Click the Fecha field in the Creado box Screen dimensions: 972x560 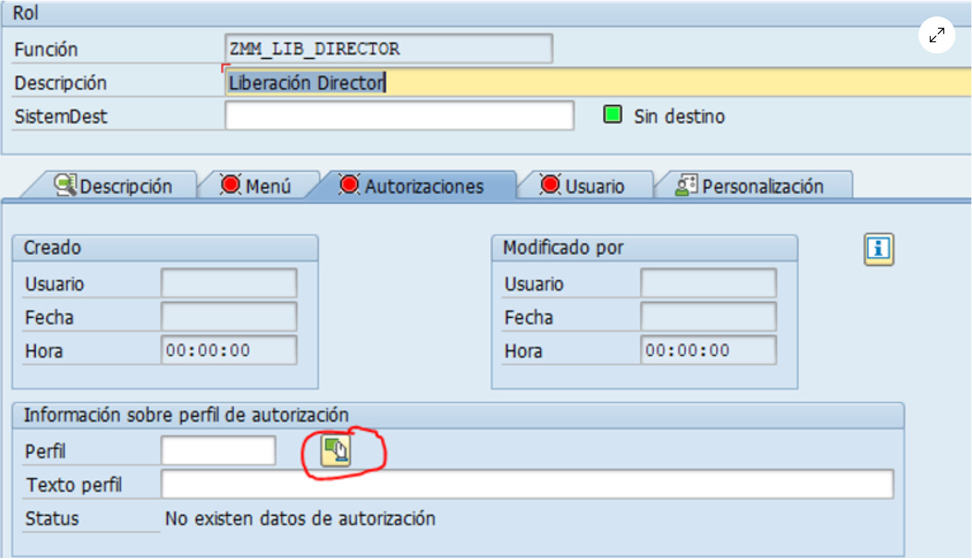[228, 317]
